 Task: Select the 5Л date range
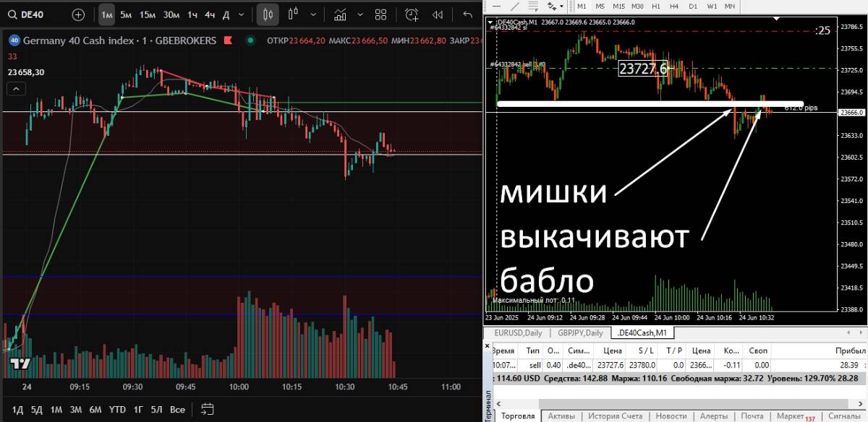[x=156, y=409]
